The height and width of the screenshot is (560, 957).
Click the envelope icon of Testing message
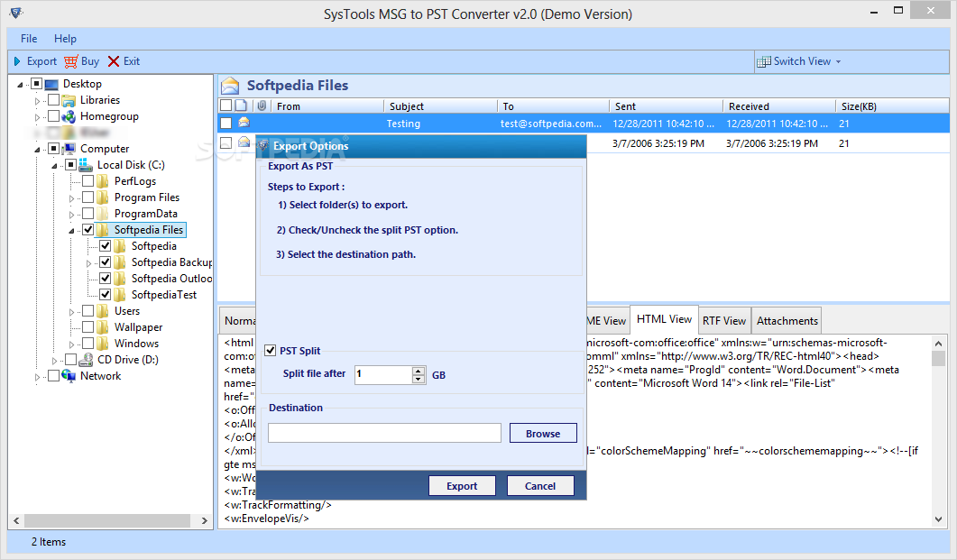[x=244, y=124]
